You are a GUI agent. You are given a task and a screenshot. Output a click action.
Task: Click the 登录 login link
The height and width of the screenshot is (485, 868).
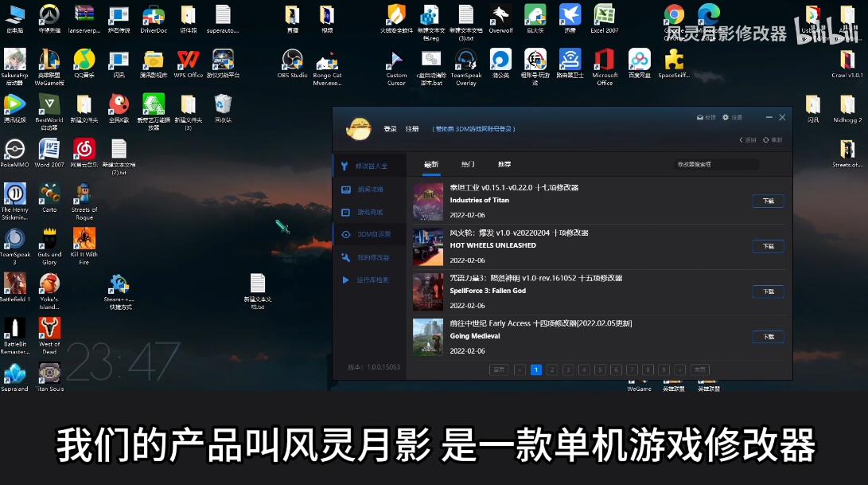click(x=390, y=129)
